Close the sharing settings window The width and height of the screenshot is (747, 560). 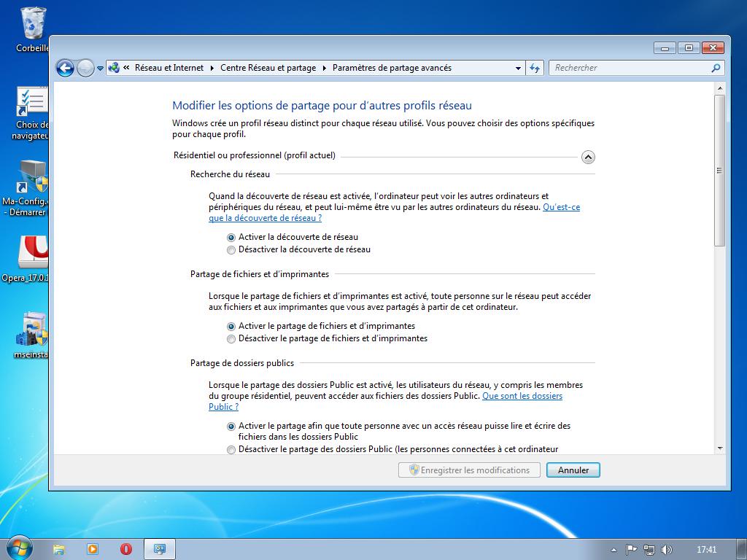713,47
